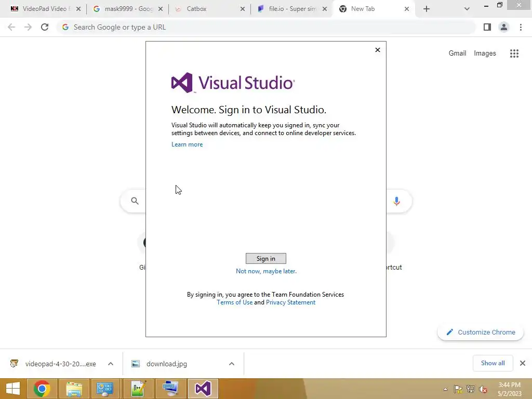Open download.jpg download item
This screenshot has width=532, height=399.
[159, 364]
